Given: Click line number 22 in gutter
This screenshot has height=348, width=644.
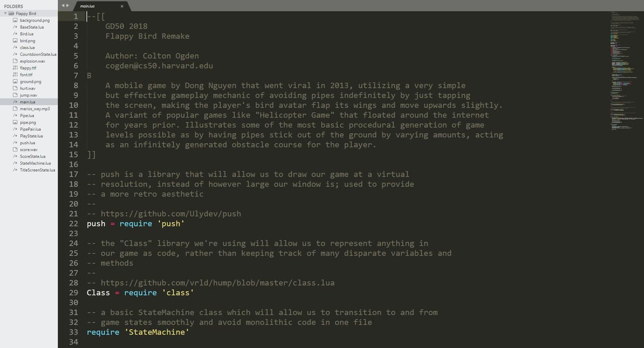Looking at the screenshot, I should tap(73, 223).
